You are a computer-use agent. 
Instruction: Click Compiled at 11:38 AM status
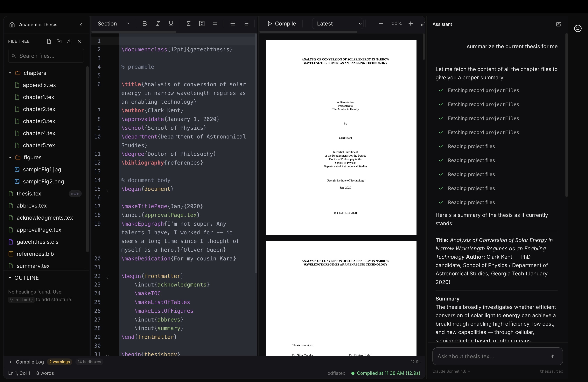pyautogui.click(x=386, y=373)
